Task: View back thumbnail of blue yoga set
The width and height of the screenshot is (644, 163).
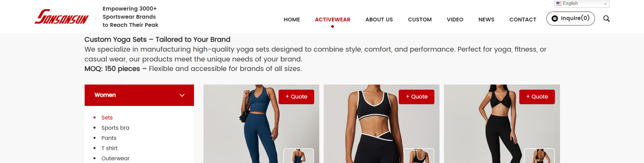Action: pyautogui.click(x=299, y=156)
